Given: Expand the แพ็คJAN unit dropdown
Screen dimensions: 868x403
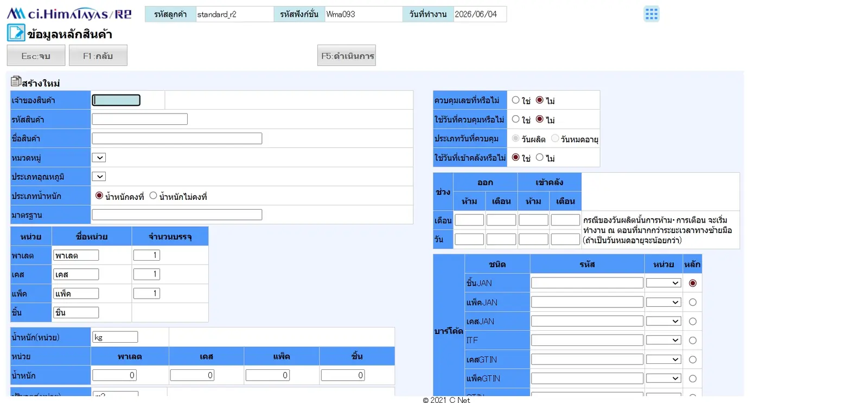Looking at the screenshot, I should pos(663,302).
